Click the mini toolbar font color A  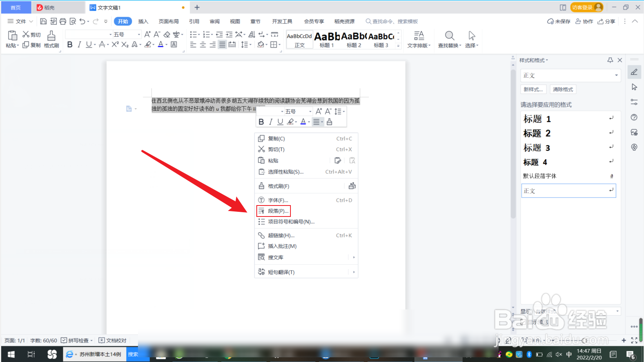pyautogui.click(x=303, y=122)
